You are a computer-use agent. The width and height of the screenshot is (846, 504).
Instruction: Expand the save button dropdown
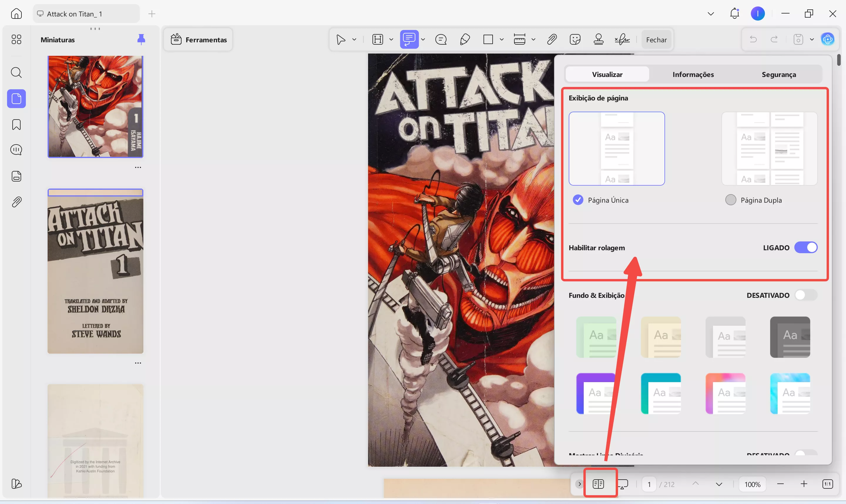point(812,39)
